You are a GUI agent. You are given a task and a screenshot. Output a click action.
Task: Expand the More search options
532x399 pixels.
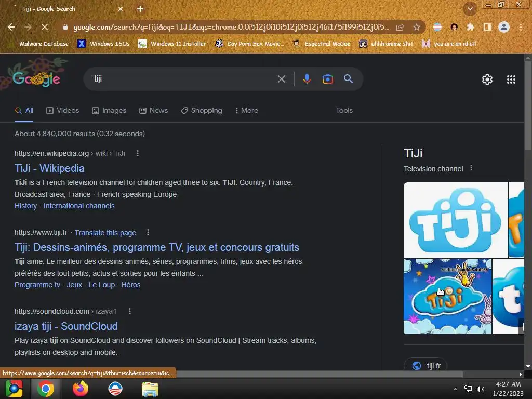[247, 110]
